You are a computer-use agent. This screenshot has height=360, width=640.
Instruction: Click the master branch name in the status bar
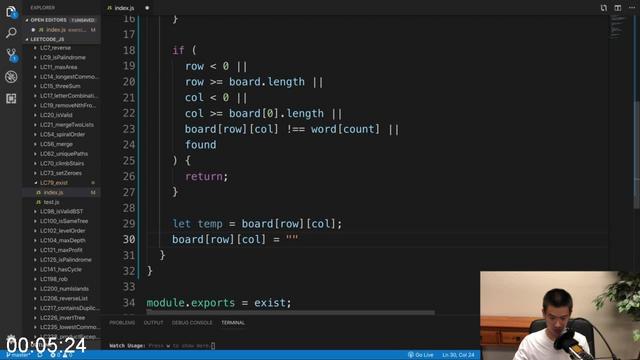[x=20, y=355]
